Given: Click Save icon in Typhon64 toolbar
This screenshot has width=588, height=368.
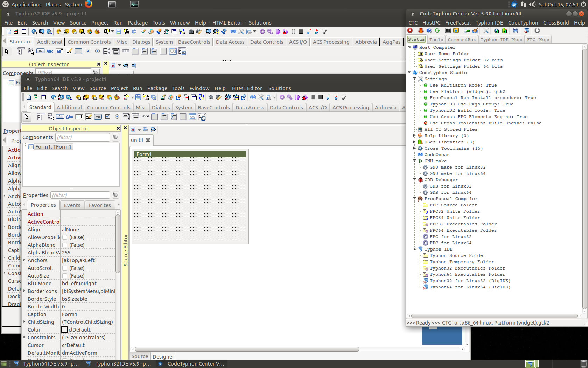Looking at the screenshot, I should tap(138, 97).
